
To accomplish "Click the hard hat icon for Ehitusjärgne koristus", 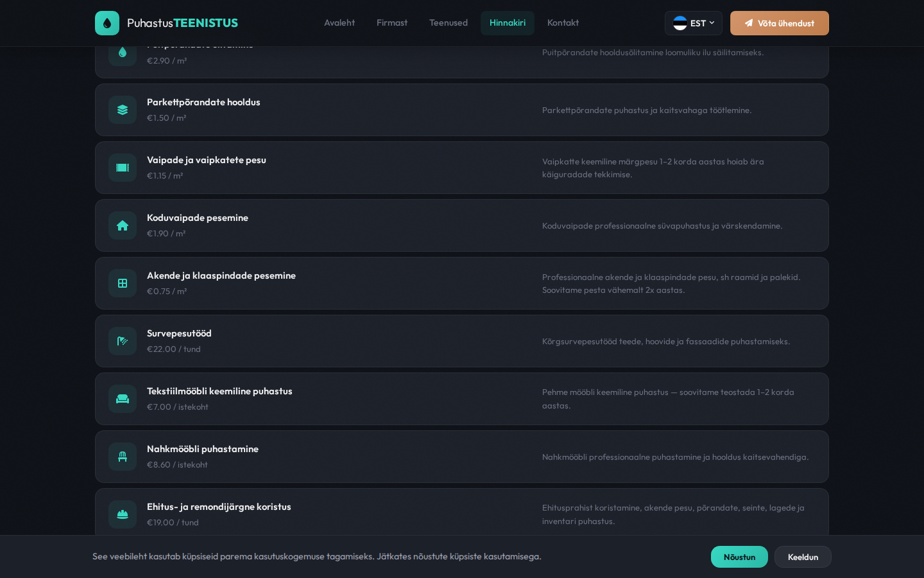I will pyautogui.click(x=123, y=514).
